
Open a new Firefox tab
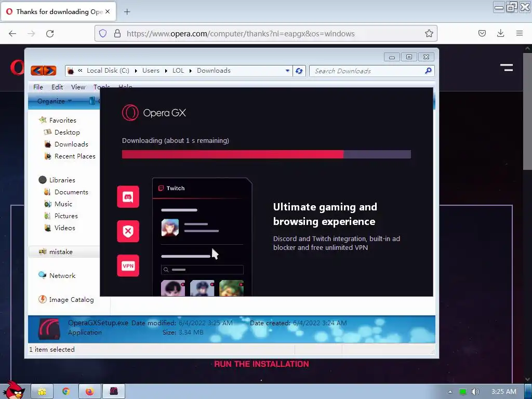127,12
